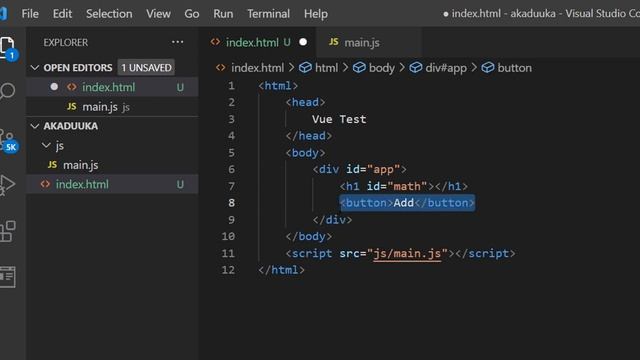
Task: Click line number 1 in the gutter
Action: pyautogui.click(x=231, y=86)
